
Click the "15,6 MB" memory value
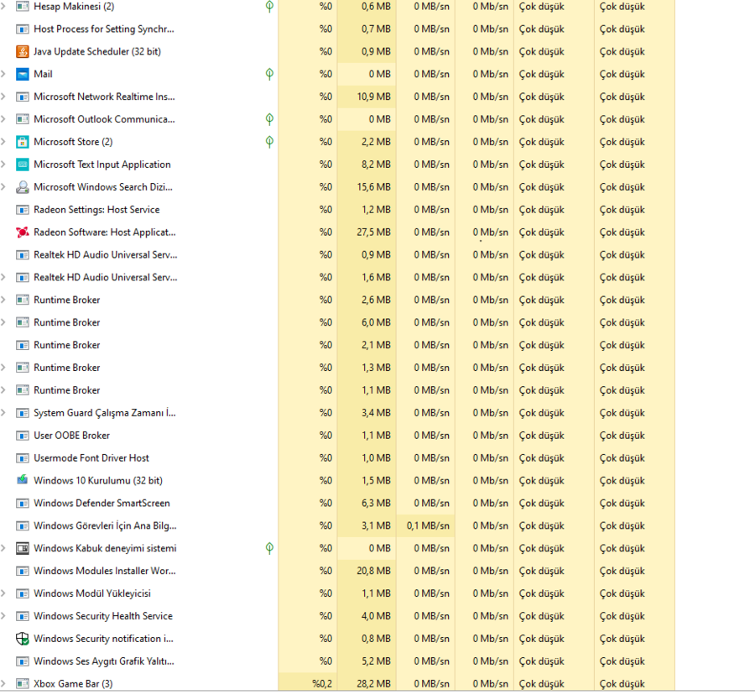point(373,187)
